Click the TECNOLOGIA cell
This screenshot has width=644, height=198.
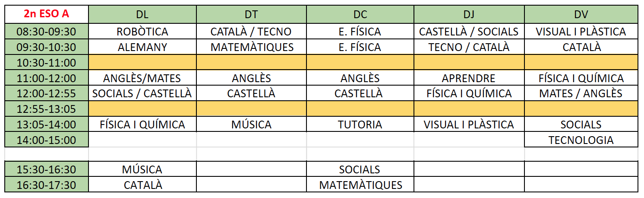coord(581,140)
